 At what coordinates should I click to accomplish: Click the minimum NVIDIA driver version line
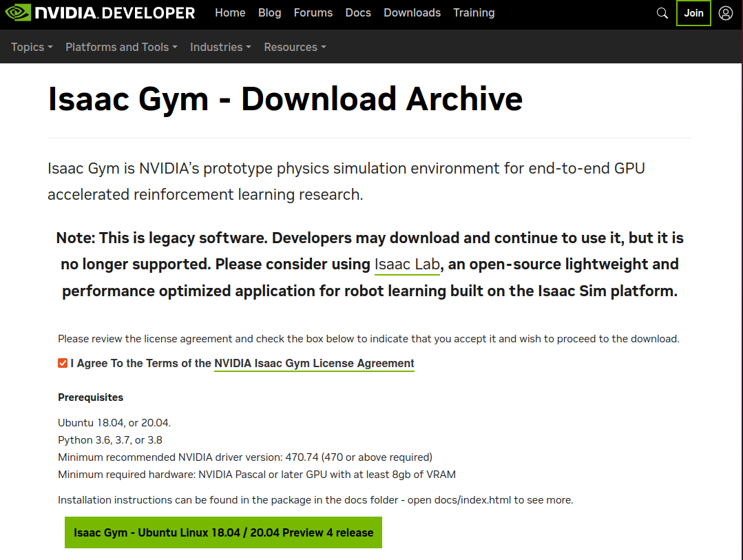click(245, 457)
